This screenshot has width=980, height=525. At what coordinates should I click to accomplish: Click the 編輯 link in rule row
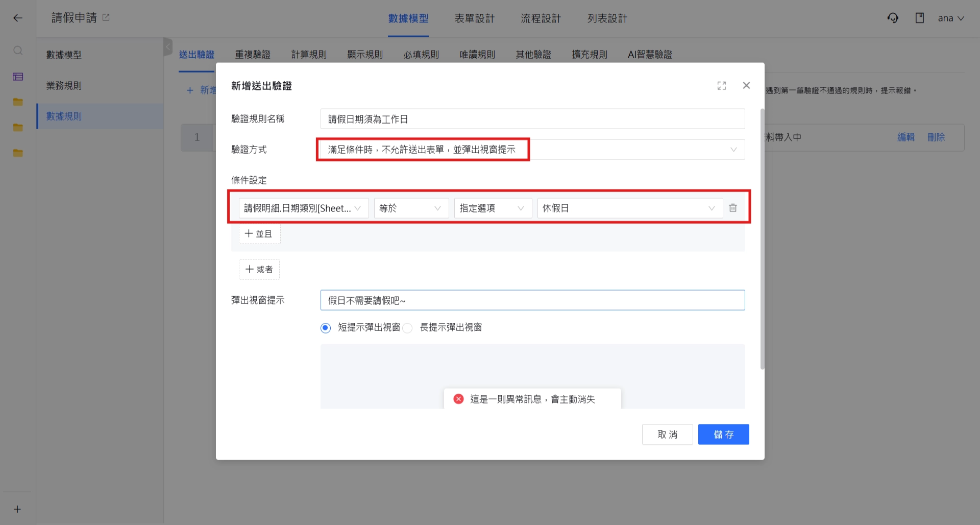coord(906,137)
